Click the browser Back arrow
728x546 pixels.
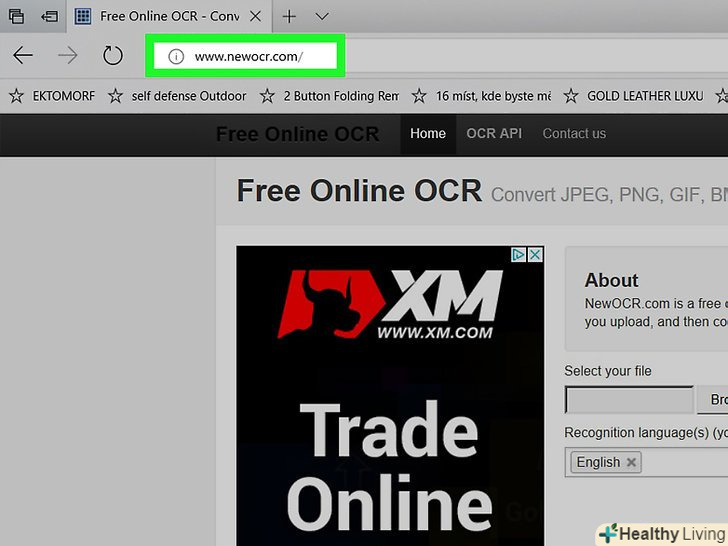(x=23, y=56)
